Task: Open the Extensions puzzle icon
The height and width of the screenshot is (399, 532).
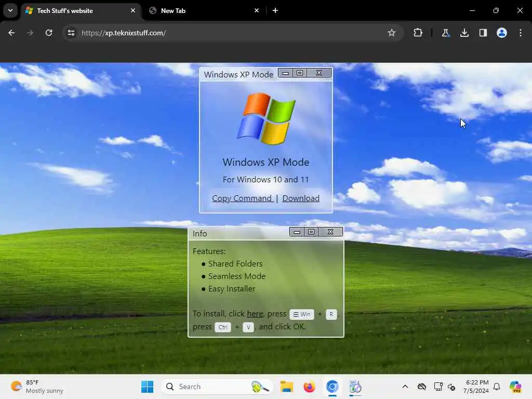Action: pyautogui.click(x=418, y=33)
